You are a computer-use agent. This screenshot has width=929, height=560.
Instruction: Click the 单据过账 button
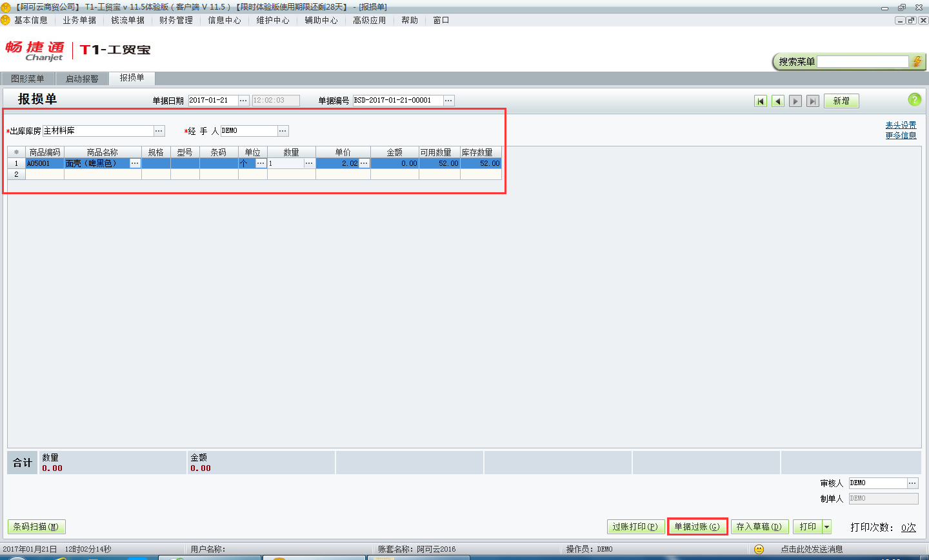697,527
